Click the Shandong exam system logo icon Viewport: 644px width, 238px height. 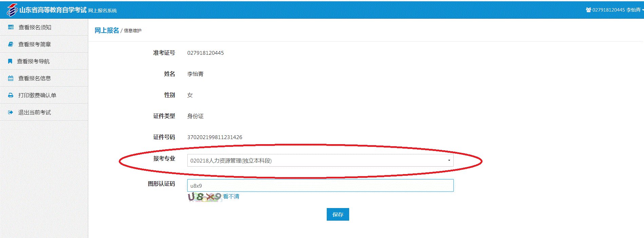(x=12, y=10)
